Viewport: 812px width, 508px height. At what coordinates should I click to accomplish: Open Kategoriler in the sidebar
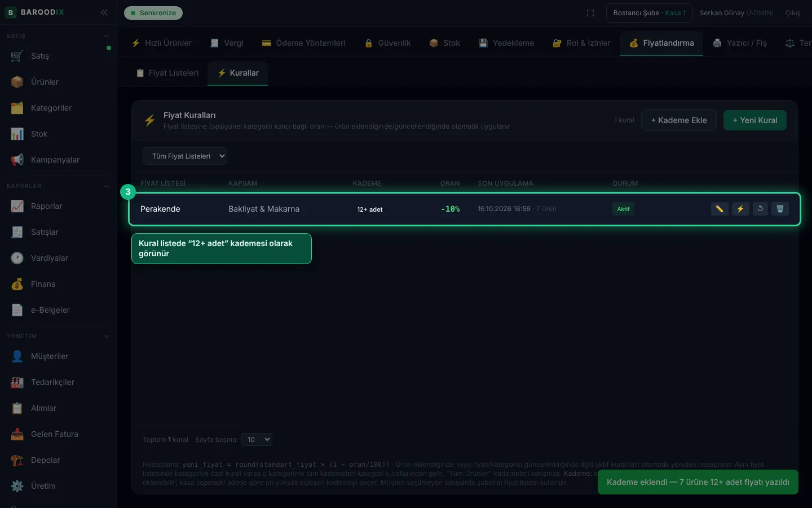pyautogui.click(x=59, y=108)
